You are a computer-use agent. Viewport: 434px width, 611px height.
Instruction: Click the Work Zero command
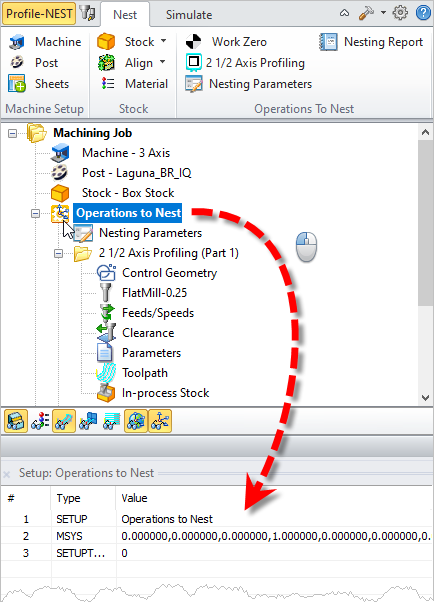point(226,42)
